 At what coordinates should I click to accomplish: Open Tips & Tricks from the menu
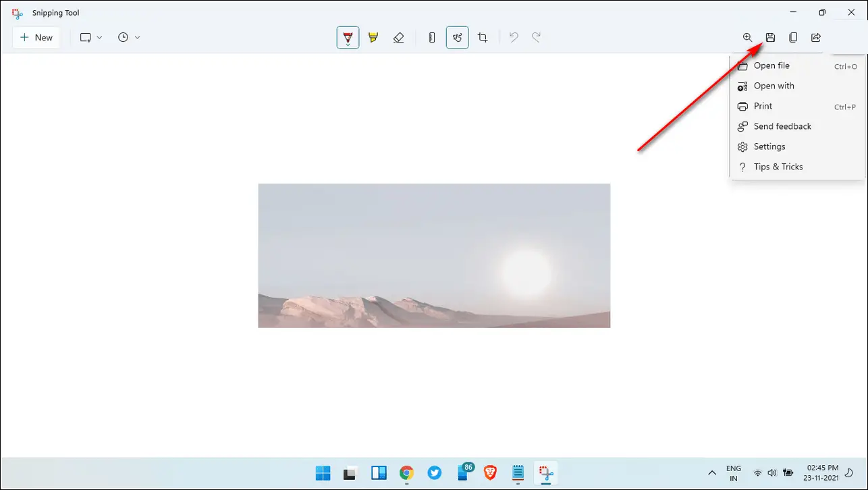797,167
